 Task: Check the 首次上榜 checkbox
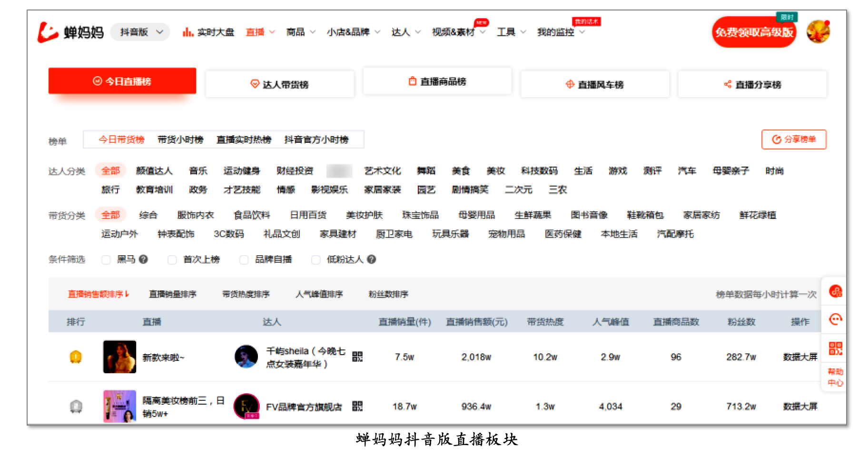(x=172, y=259)
